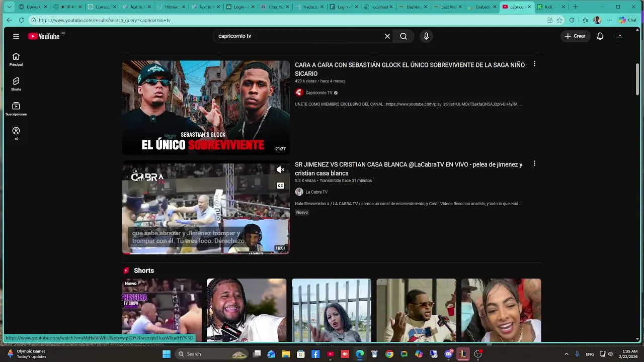Clear the search box with X
The width and height of the screenshot is (644, 362).
point(387,36)
